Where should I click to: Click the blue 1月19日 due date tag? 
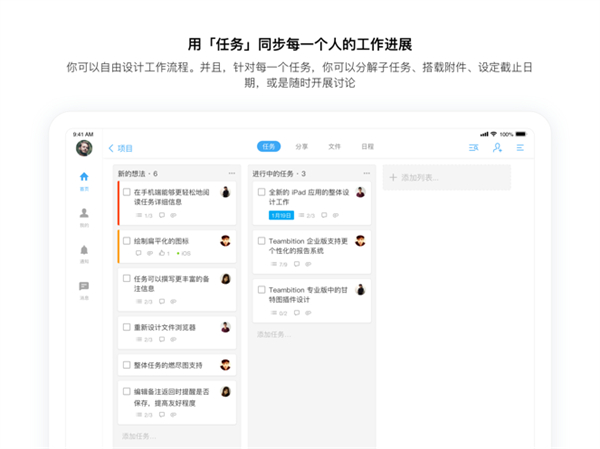[x=281, y=216]
